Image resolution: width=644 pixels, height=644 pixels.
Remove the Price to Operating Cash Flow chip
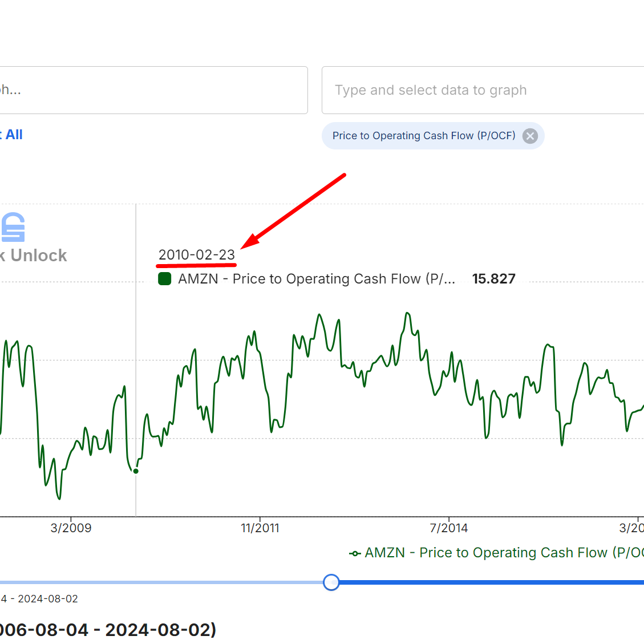coord(530,136)
